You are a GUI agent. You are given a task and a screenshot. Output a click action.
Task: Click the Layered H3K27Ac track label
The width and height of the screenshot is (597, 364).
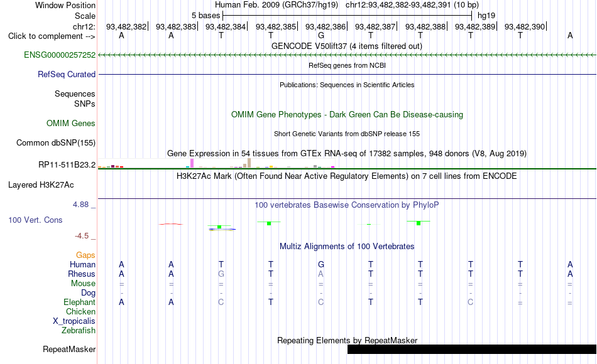pyautogui.click(x=41, y=185)
